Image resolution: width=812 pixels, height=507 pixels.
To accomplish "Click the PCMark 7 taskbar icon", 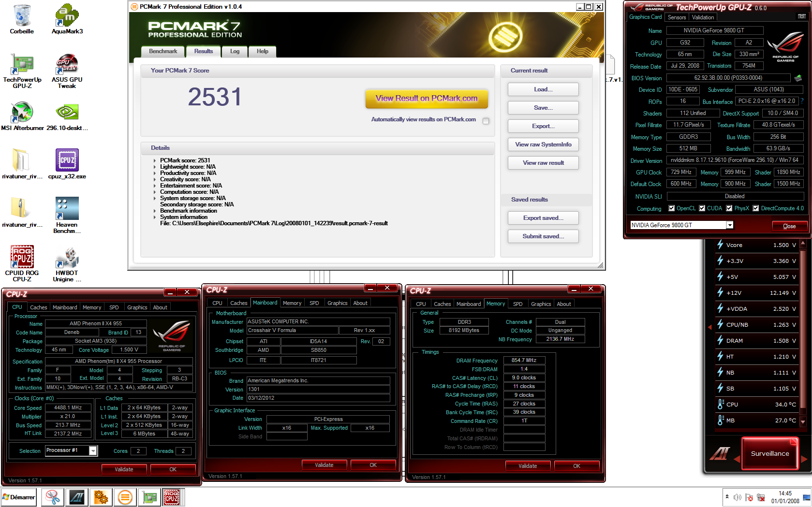I will [x=125, y=497].
